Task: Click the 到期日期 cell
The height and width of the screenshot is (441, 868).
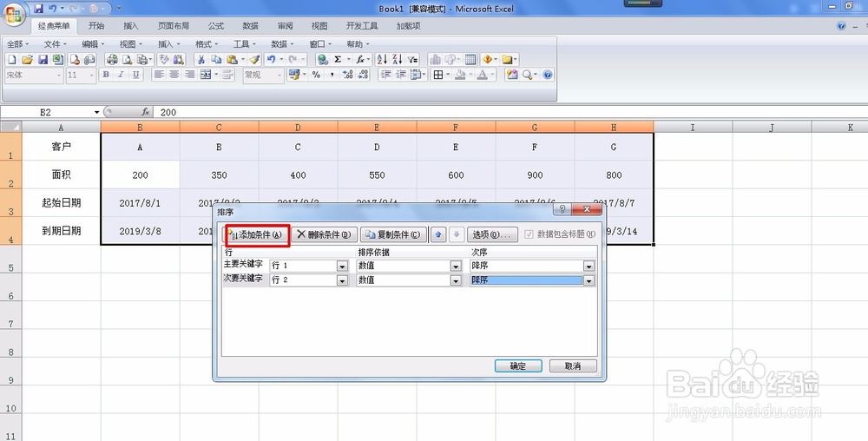Action: point(61,231)
